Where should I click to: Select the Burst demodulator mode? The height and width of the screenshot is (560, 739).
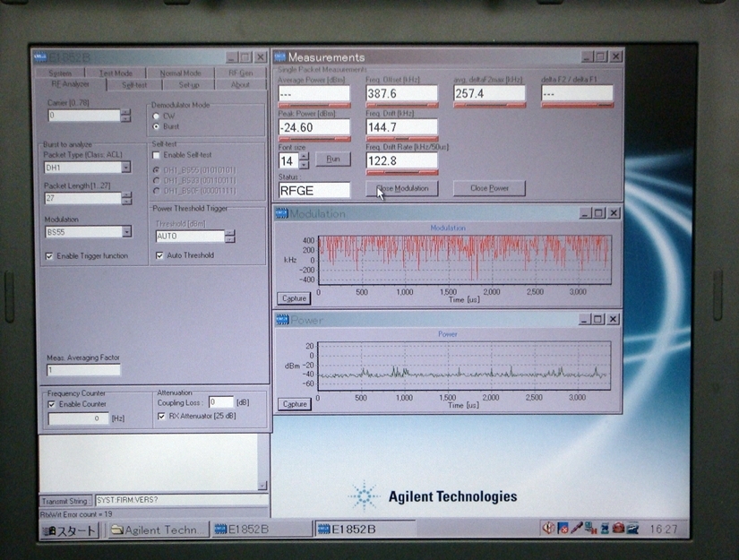pyautogui.click(x=156, y=126)
